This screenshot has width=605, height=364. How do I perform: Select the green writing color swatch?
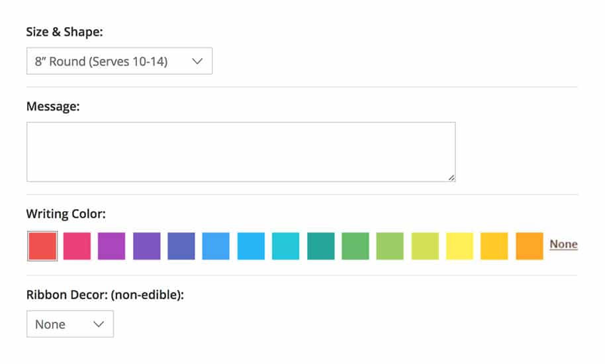pyautogui.click(x=355, y=246)
